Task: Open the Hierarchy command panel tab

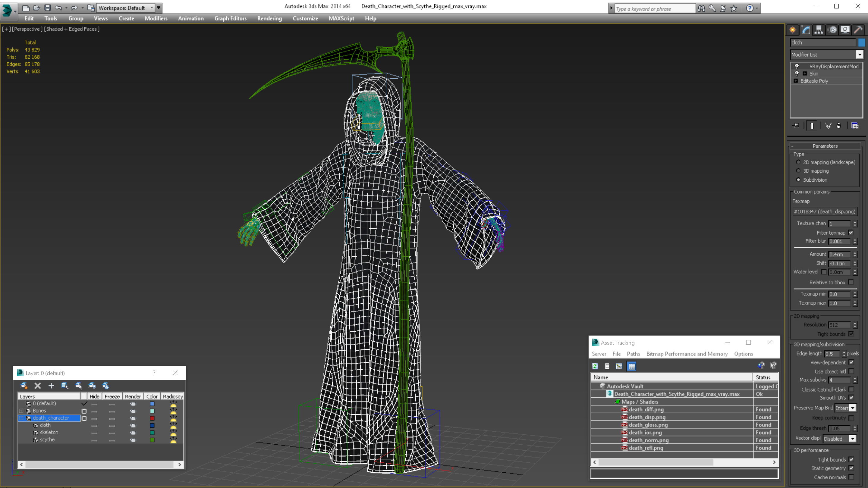Action: (819, 30)
